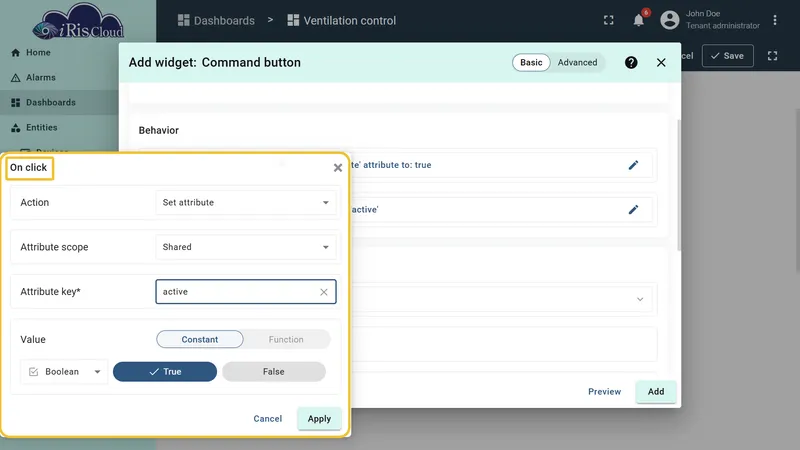The height and width of the screenshot is (450, 800).
Task: Close the Add widget dialog
Action: tap(661, 62)
